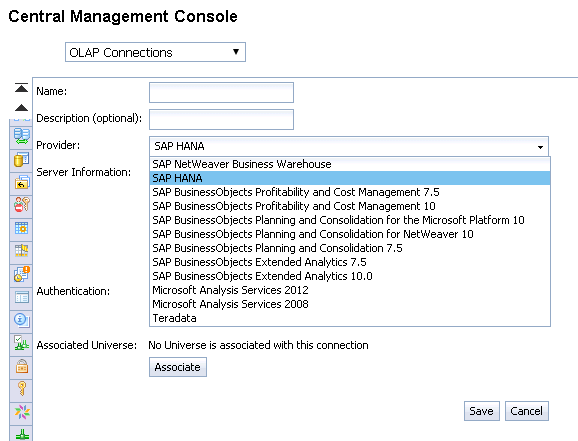Open the colorful pinwheel sidebar icon
Viewport: 578px width, 441px height.
[21, 412]
